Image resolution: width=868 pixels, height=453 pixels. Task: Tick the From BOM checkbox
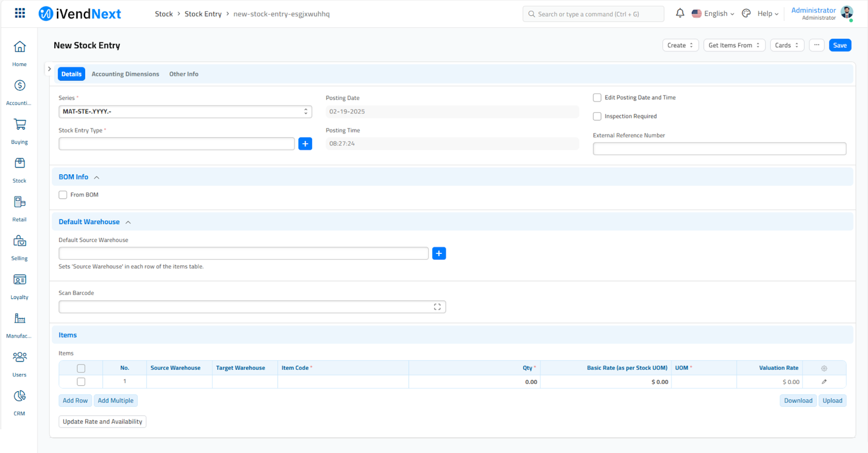pyautogui.click(x=63, y=195)
